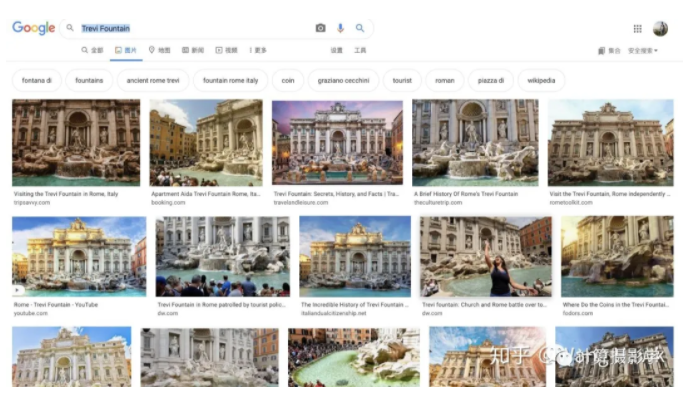Image resolution: width=686 pixels, height=398 pixels.
Task: Open the italiandualcitizenship.net fountain image
Action: pyautogui.click(x=355, y=257)
